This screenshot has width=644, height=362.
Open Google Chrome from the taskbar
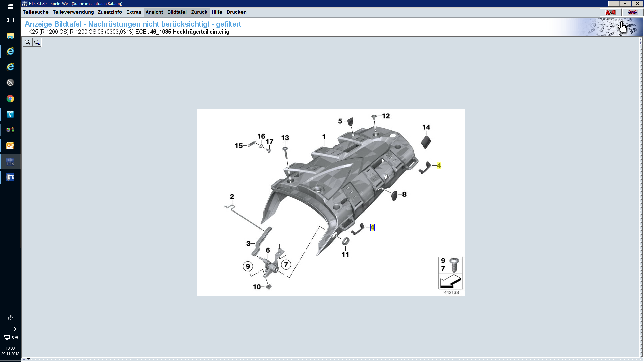(x=10, y=99)
